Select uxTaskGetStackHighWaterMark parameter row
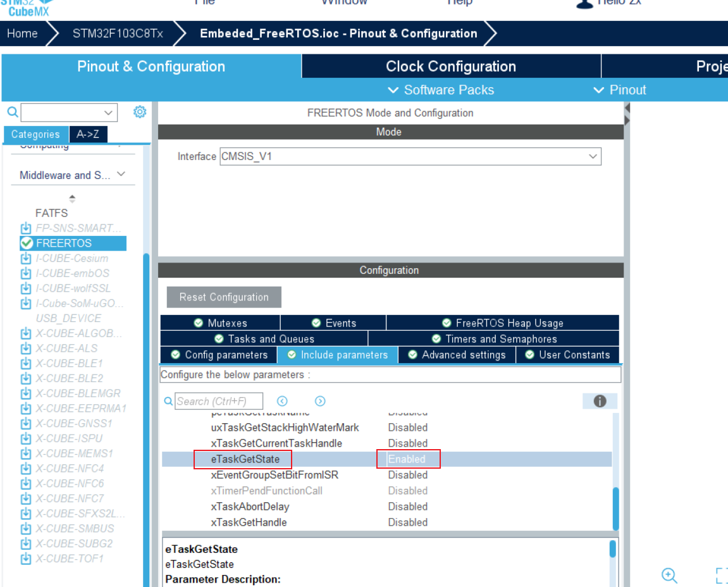This screenshot has width=728, height=587. 386,427
